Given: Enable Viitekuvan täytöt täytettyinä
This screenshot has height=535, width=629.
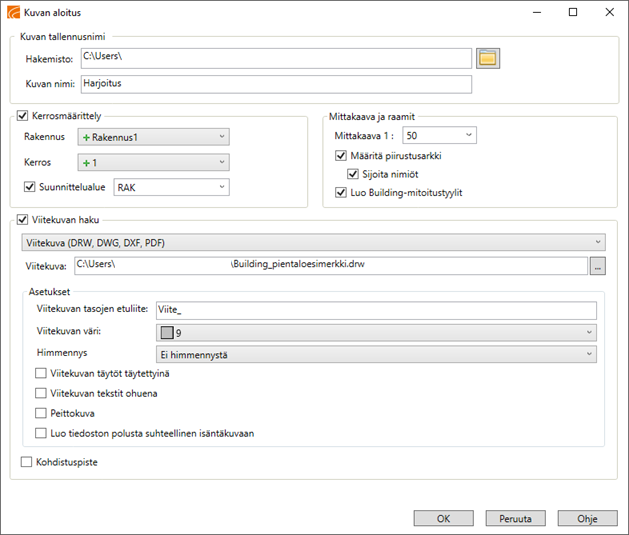Looking at the screenshot, I should 41,373.
